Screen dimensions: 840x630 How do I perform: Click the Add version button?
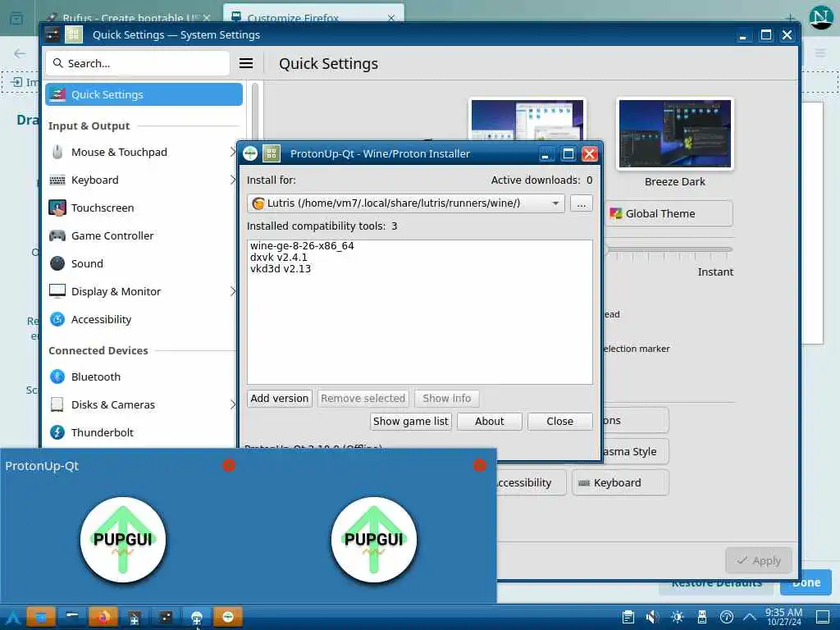pyautogui.click(x=280, y=399)
